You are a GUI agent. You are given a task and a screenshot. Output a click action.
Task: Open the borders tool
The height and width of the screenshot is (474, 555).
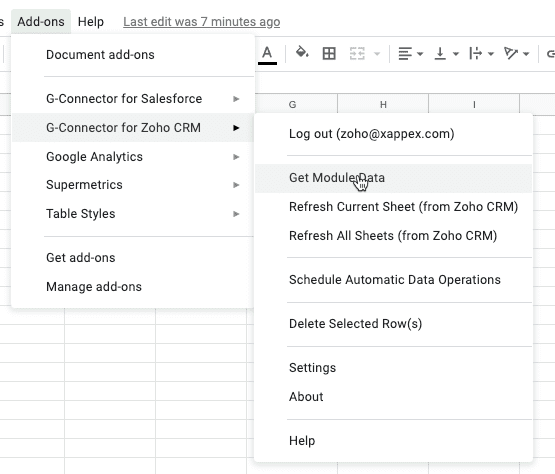click(x=329, y=53)
